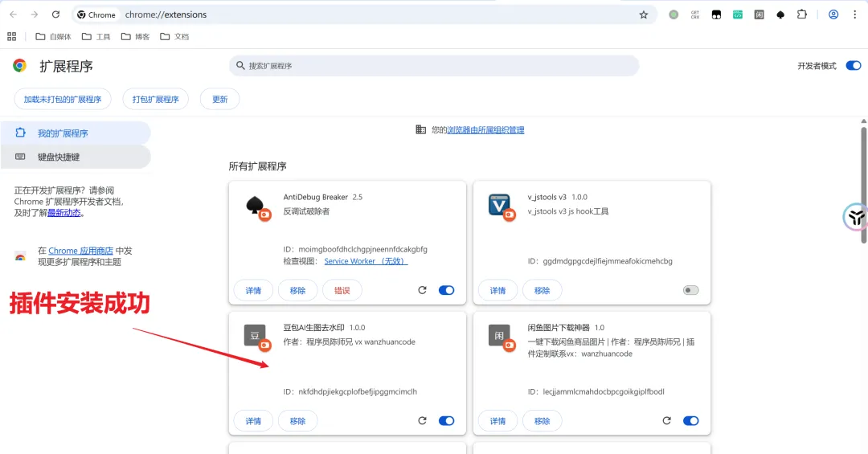Remove AntiDebug Breaker with 移除

click(x=298, y=290)
